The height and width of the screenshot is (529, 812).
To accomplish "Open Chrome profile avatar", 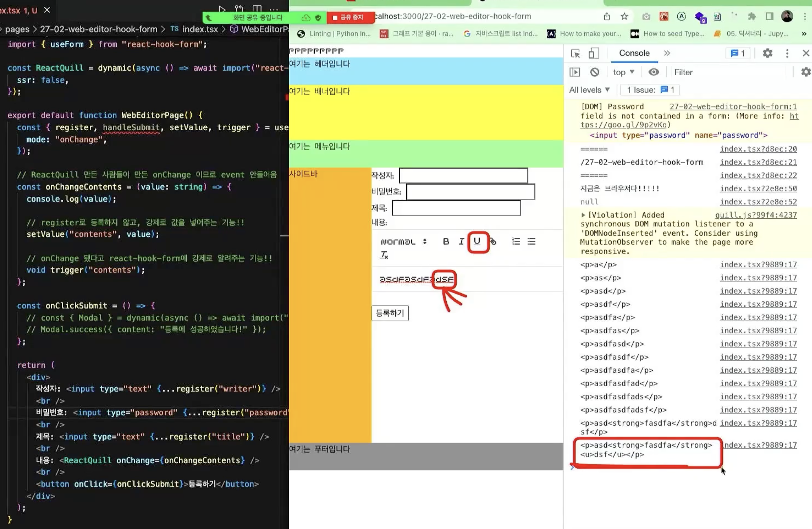I will pyautogui.click(x=787, y=17).
